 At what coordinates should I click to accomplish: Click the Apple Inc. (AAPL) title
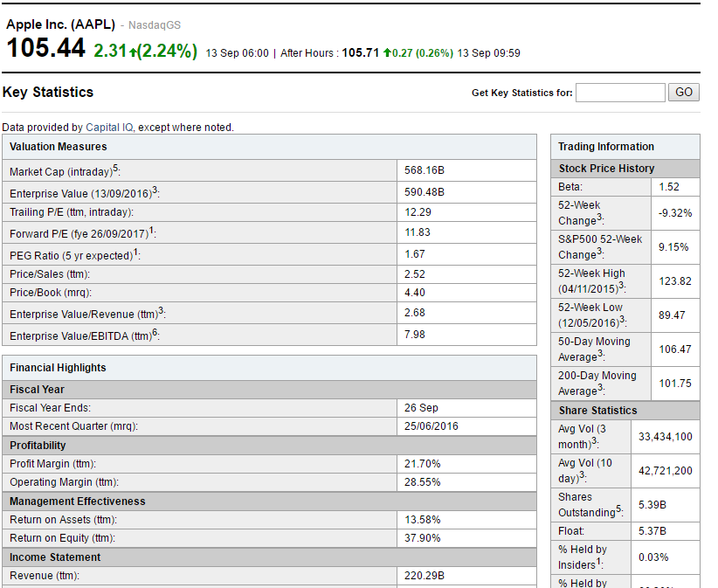pos(61,24)
